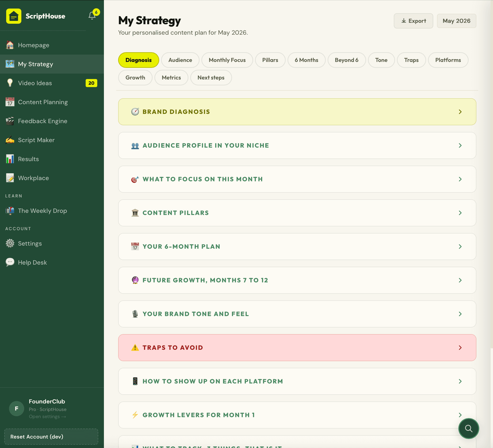
Task: Open the Metrics tab
Action: click(x=171, y=78)
